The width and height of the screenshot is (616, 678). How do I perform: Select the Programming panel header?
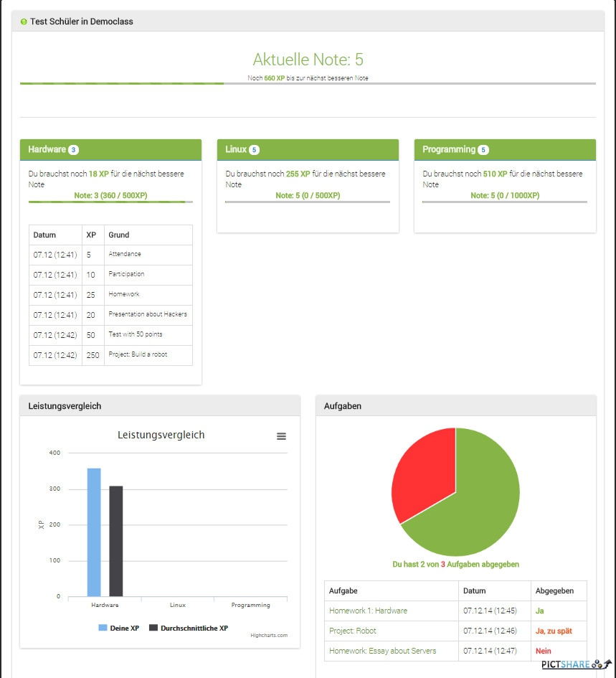[505, 149]
